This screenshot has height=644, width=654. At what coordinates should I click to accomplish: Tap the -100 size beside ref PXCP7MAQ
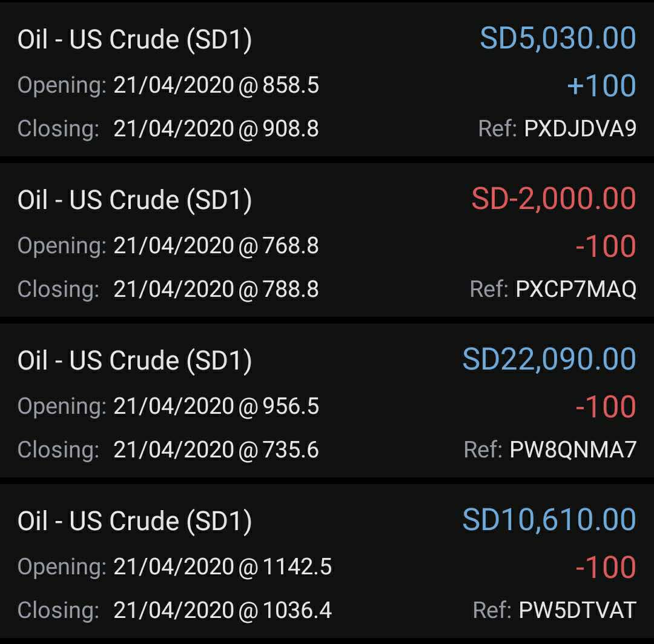tap(605, 246)
